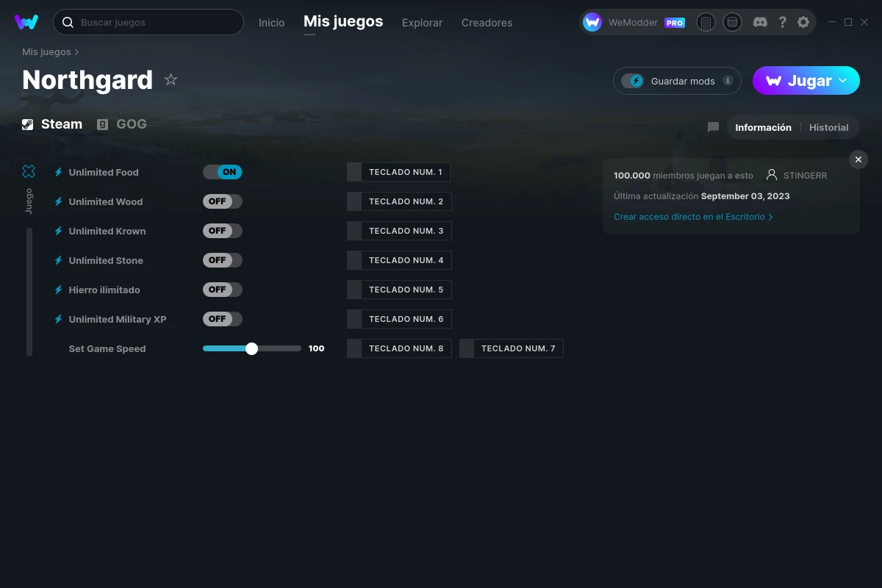882x588 pixels.
Task: Click hotkey TECLADO NUM. 1 button
Action: click(x=398, y=172)
